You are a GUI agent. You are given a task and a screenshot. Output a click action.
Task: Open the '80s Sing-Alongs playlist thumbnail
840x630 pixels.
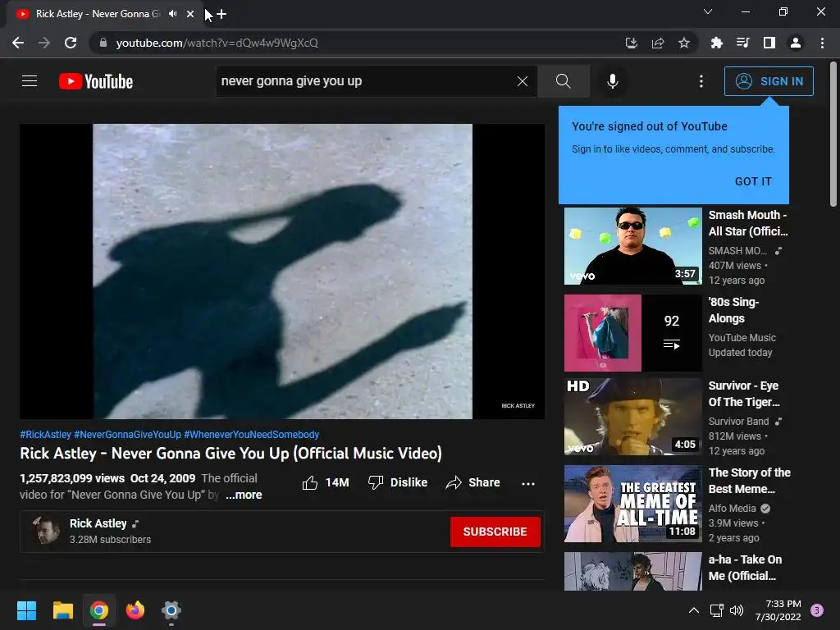coord(632,333)
